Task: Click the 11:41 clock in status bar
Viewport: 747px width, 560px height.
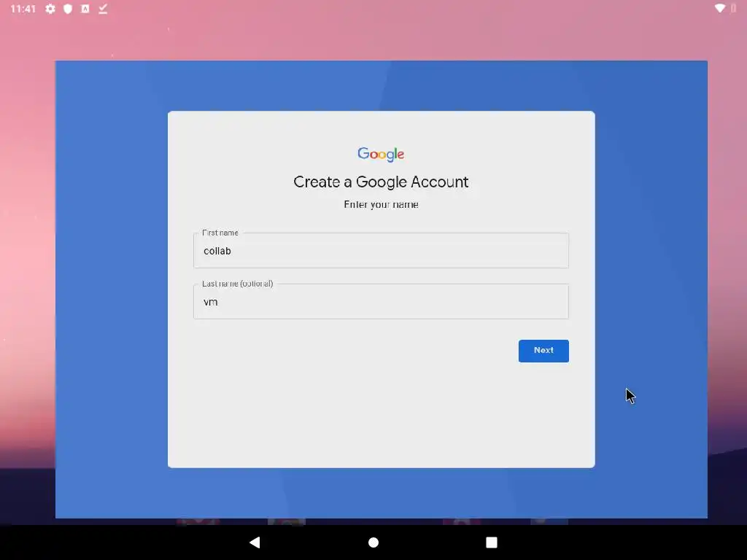Action: pos(23,9)
